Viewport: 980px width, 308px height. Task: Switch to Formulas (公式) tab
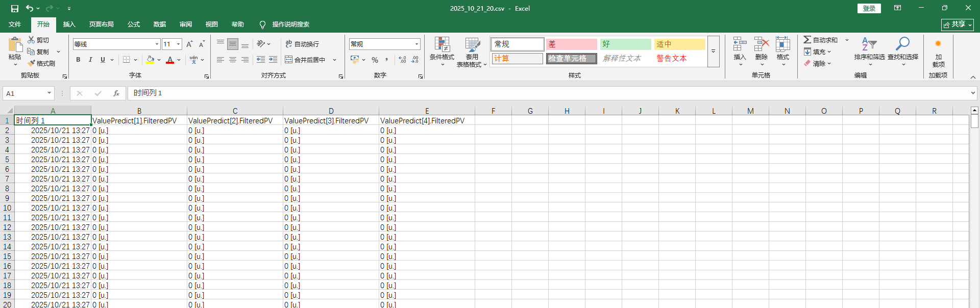pyautogui.click(x=134, y=24)
